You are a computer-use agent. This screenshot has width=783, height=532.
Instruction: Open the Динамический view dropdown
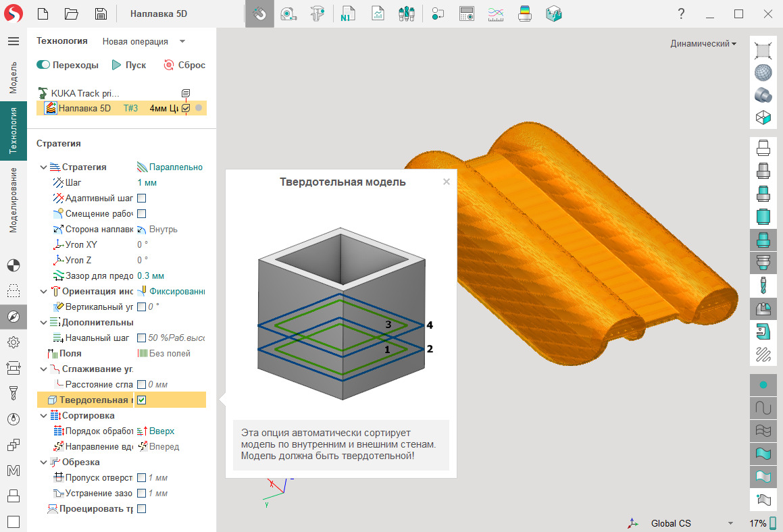(x=703, y=44)
